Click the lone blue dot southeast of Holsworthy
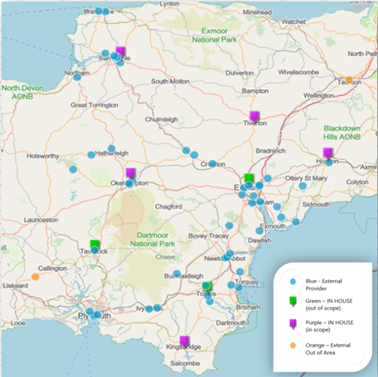 point(73,169)
